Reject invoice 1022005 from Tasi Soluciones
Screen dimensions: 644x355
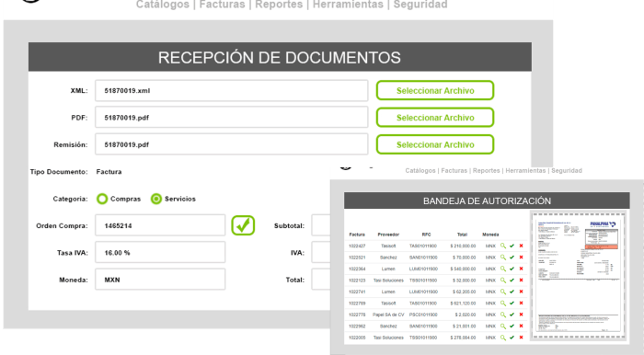[x=522, y=338]
